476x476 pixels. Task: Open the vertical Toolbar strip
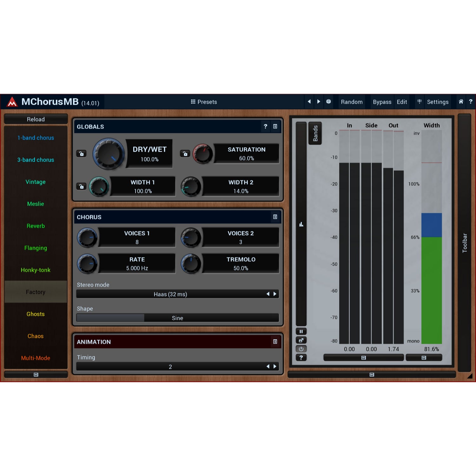(x=464, y=243)
